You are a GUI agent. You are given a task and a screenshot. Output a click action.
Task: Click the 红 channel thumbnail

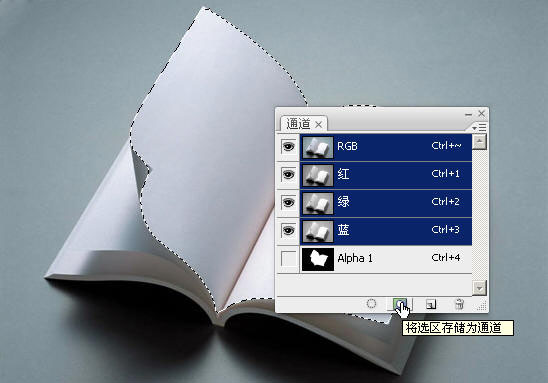318,175
